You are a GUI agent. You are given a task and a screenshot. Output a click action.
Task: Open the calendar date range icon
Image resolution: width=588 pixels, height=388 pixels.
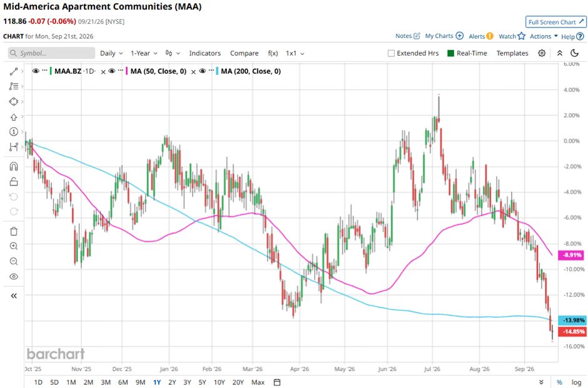pos(276,382)
